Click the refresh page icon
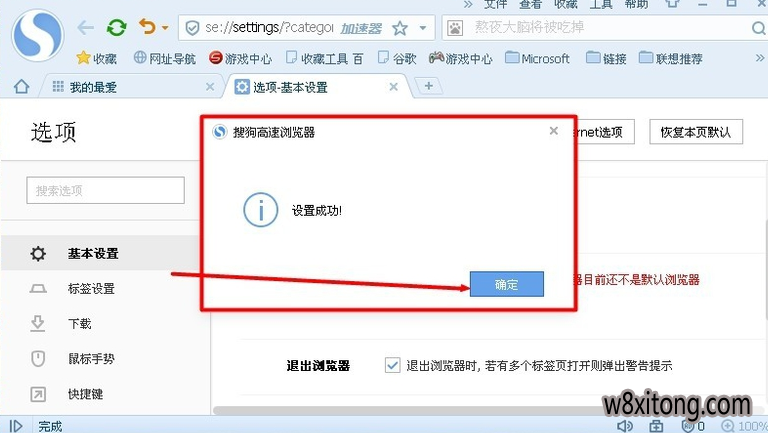 point(117,28)
